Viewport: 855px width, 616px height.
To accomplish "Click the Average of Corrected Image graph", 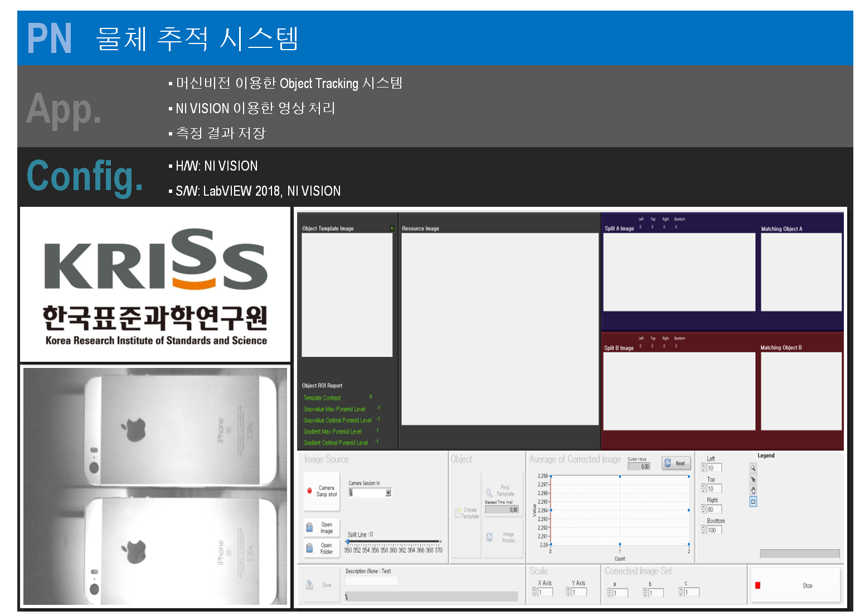I will point(620,510).
